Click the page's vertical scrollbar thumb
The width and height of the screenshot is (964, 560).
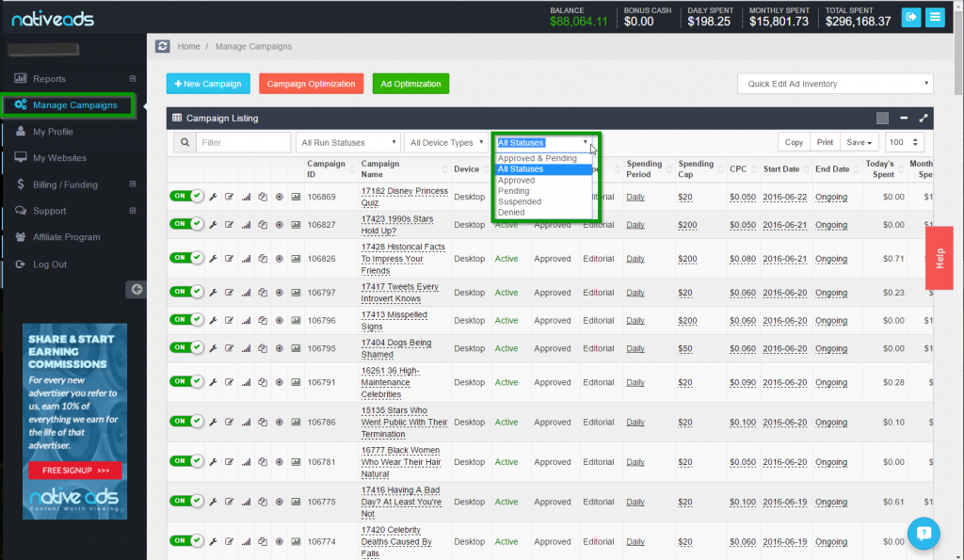point(958,53)
